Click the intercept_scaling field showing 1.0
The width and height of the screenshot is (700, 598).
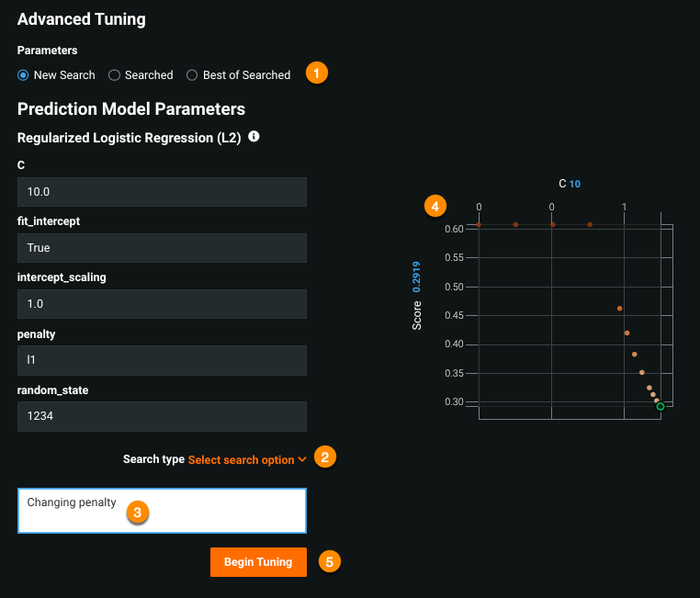coord(162,303)
